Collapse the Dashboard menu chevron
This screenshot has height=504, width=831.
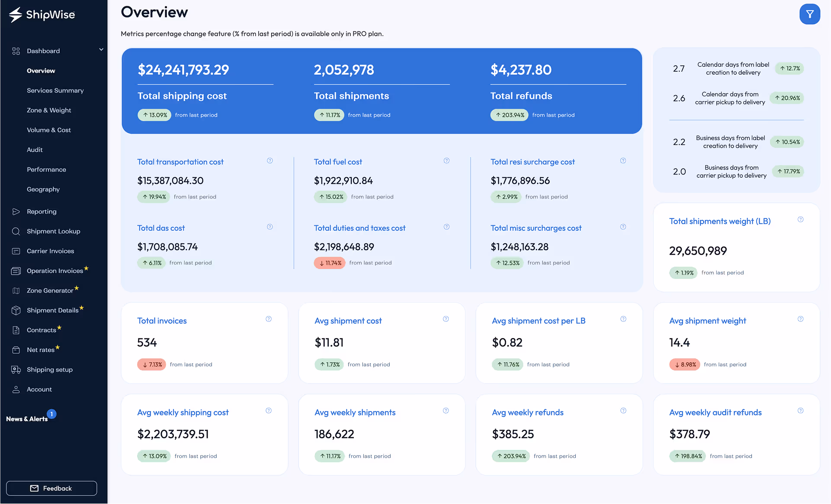click(101, 50)
